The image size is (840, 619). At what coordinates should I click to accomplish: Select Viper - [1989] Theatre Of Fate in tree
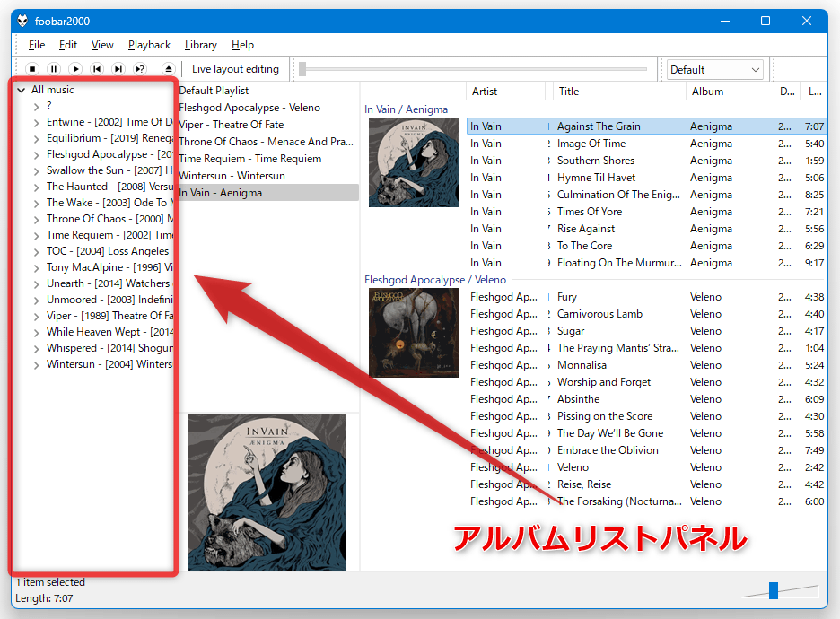point(109,316)
